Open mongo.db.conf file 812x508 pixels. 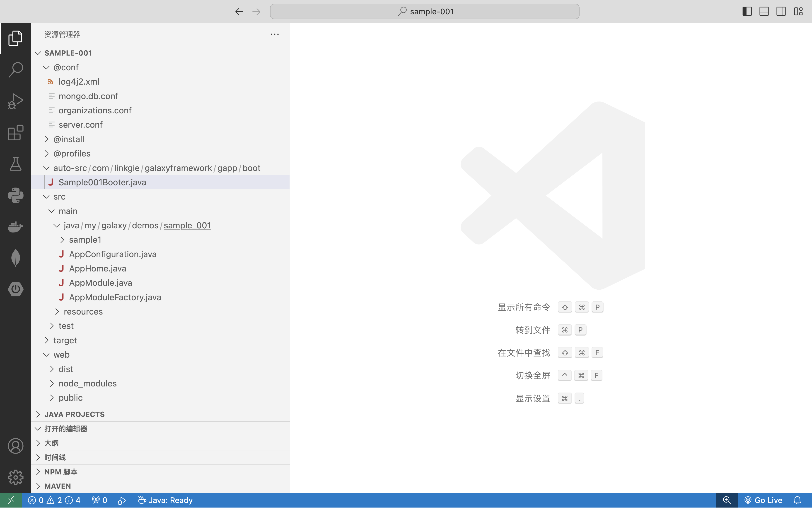160,96
